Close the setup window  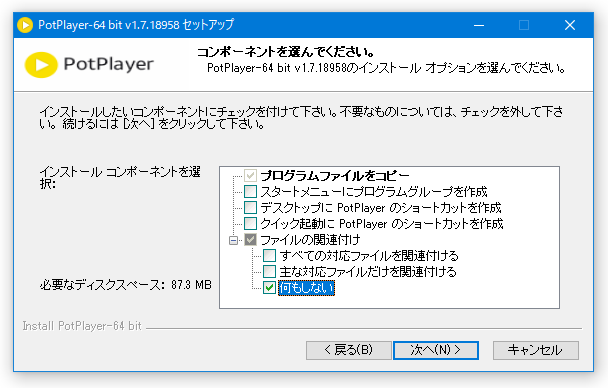coord(570,25)
